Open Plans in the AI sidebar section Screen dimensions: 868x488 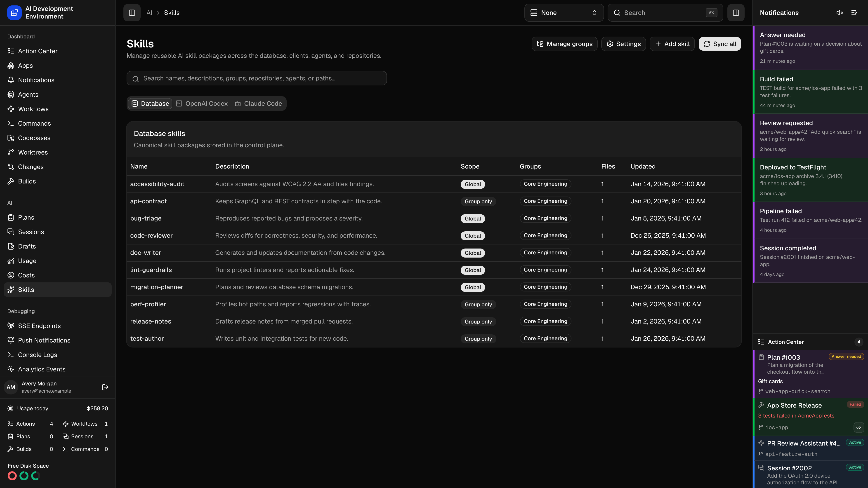coord(58,218)
